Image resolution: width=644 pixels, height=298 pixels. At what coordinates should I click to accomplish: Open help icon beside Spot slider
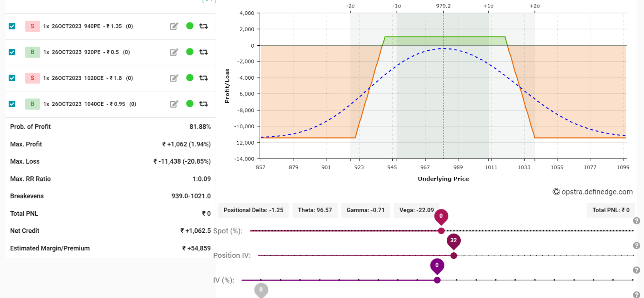(636, 221)
